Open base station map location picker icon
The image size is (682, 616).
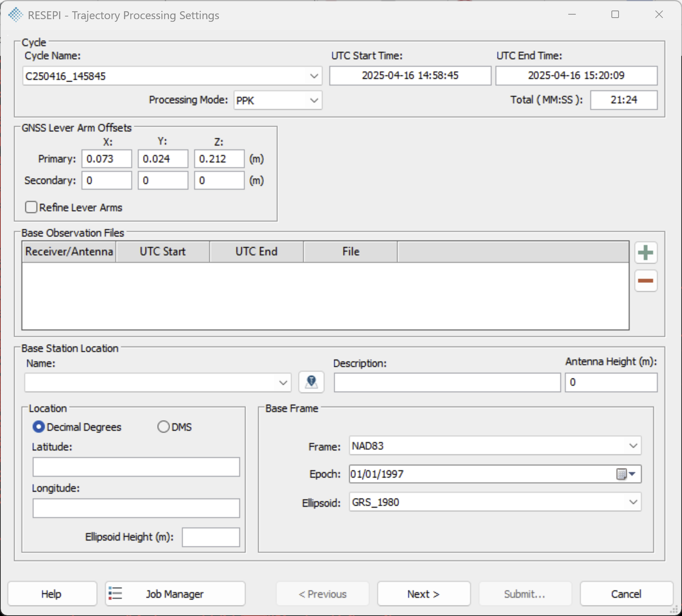[x=311, y=382]
